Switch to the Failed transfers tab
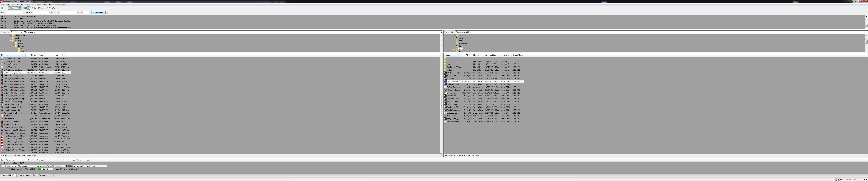The height and width of the screenshot is (181, 868). 24,175
